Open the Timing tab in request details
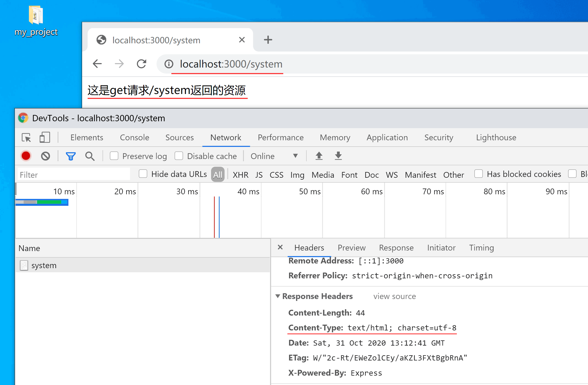This screenshot has width=588, height=385. (x=481, y=248)
